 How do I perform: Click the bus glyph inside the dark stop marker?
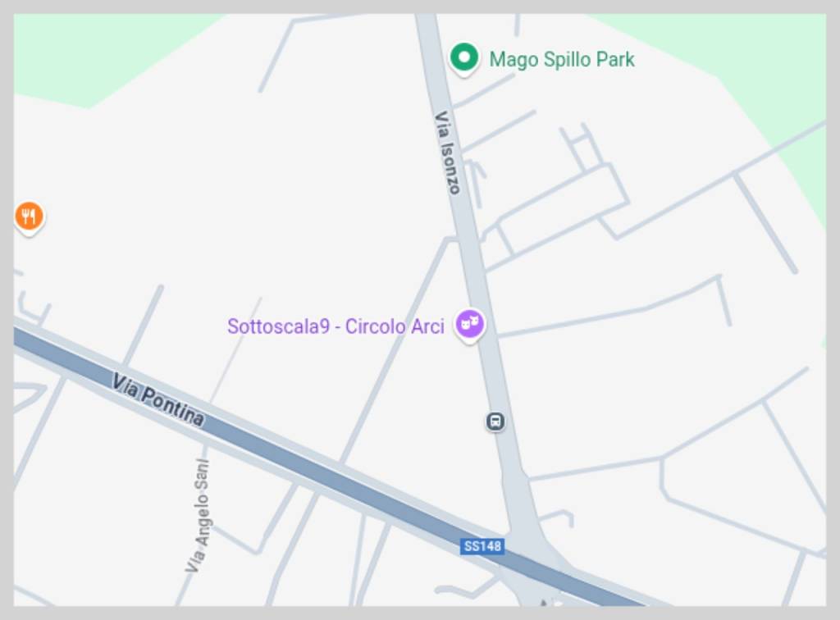pos(495,422)
